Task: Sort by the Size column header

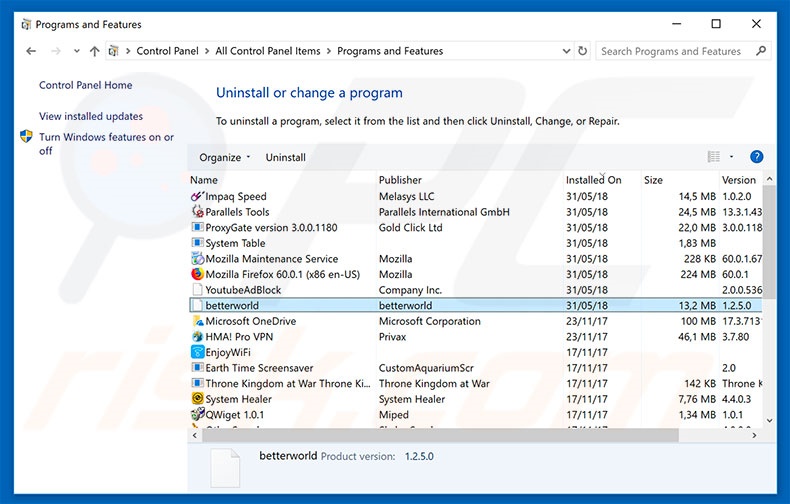Action: click(653, 180)
